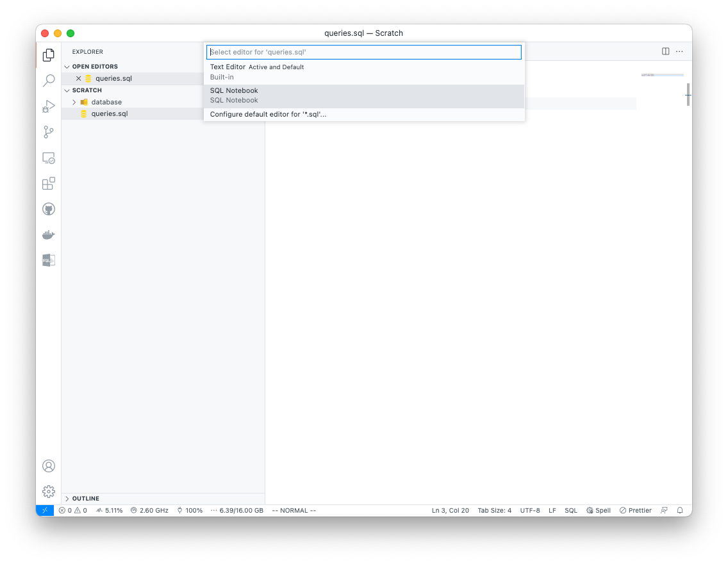The height and width of the screenshot is (564, 728).
Task: Open the Source Control view
Action: coord(48,132)
